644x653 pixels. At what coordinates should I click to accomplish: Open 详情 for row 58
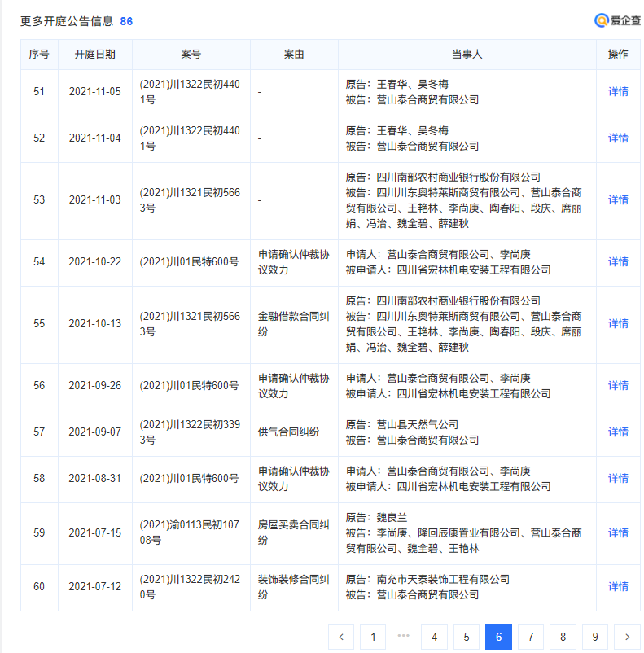(618, 479)
